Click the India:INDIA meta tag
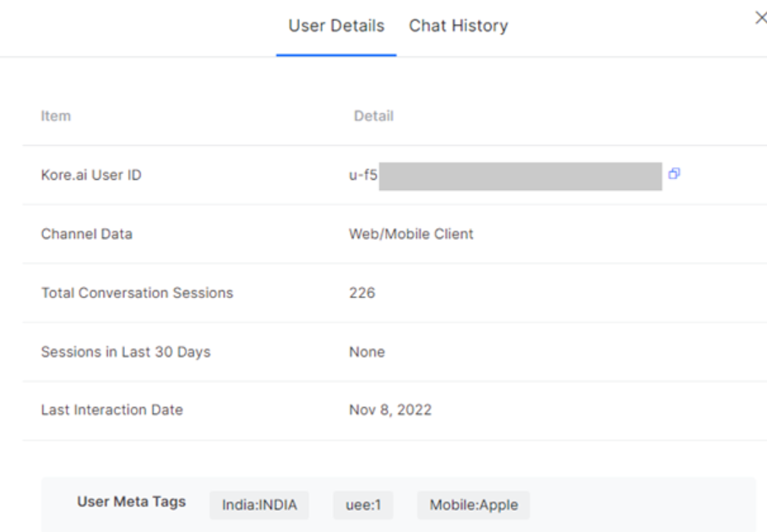The height and width of the screenshot is (532, 767). (259, 505)
